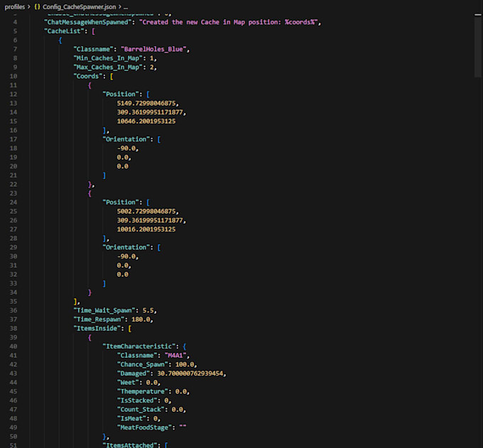Select the Config_CacheSpawner.json breadcrumb

point(79,7)
